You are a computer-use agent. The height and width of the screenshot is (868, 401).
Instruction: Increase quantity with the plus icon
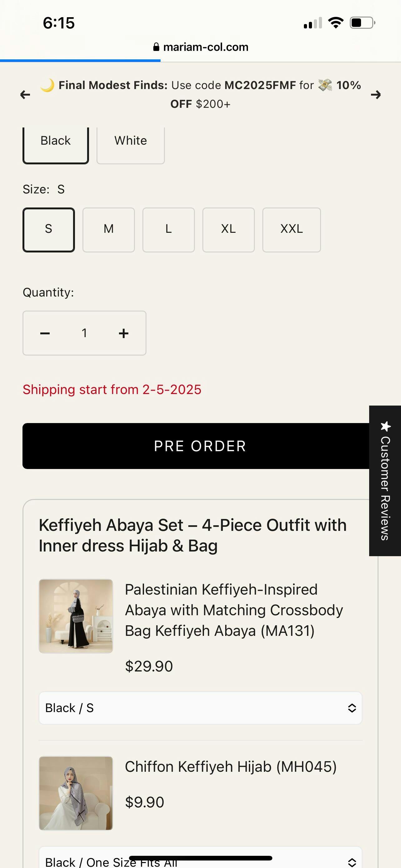click(124, 333)
